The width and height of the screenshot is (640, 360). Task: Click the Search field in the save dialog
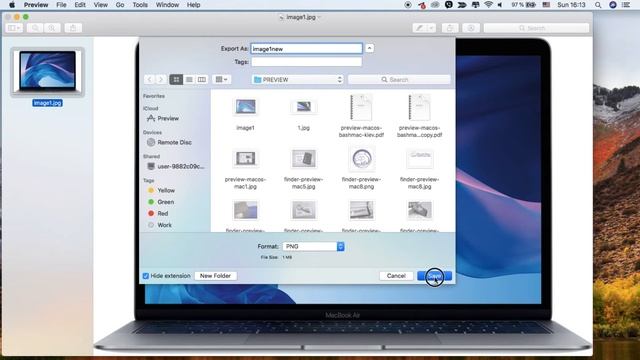pos(399,80)
